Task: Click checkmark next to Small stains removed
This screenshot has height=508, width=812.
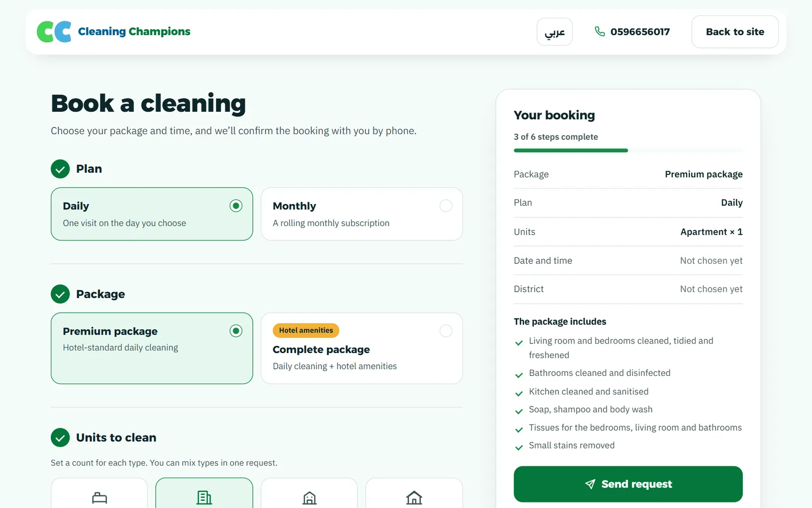Action: pos(519,448)
